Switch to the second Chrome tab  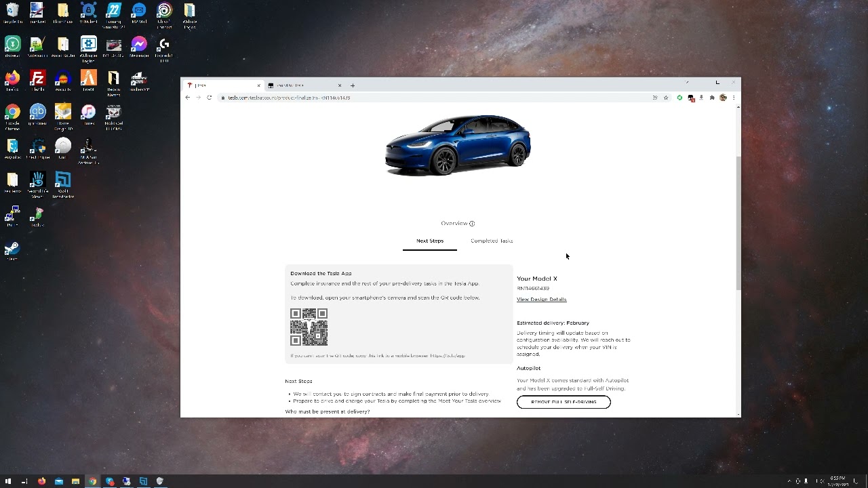(x=304, y=85)
